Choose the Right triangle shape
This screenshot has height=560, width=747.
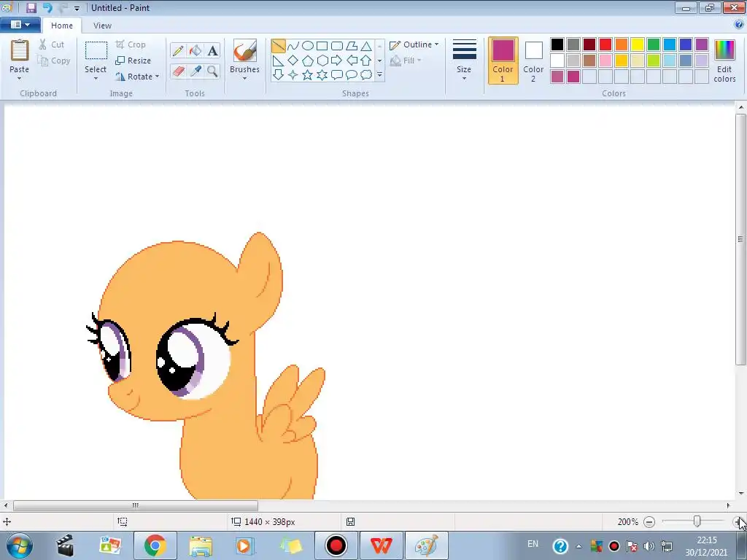pyautogui.click(x=278, y=61)
